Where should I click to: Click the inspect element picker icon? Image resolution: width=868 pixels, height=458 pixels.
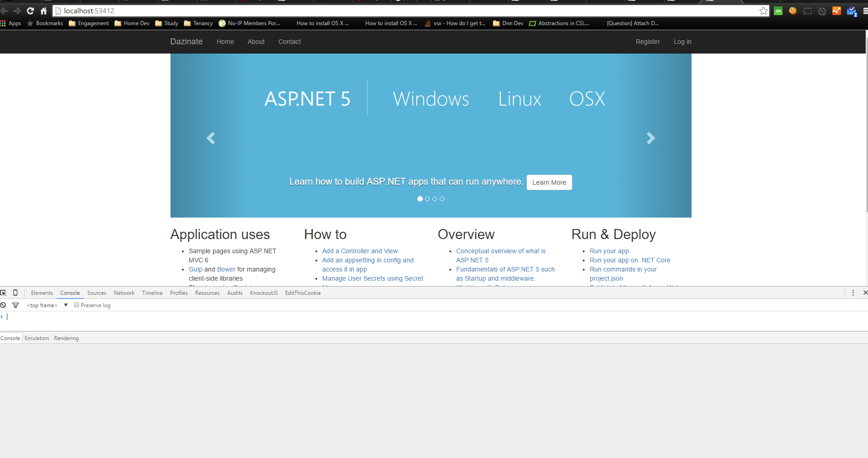click(x=4, y=293)
